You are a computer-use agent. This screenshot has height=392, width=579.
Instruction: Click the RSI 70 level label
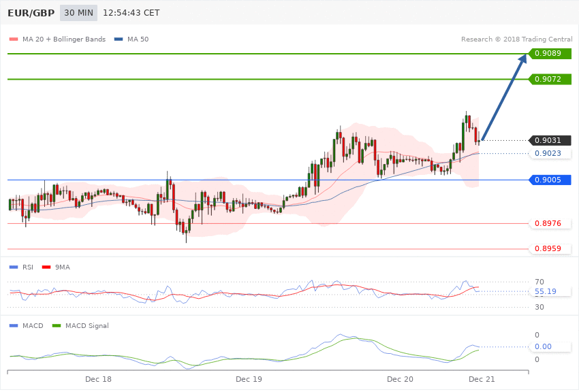click(x=539, y=282)
